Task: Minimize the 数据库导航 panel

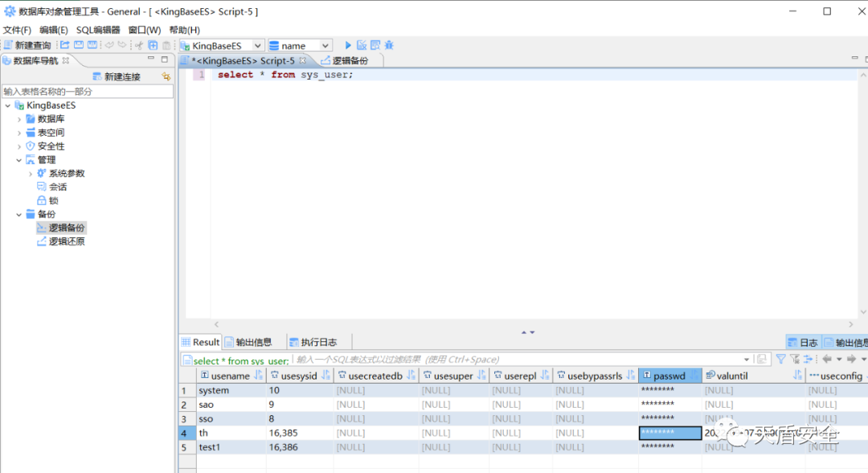Action: tap(150, 60)
